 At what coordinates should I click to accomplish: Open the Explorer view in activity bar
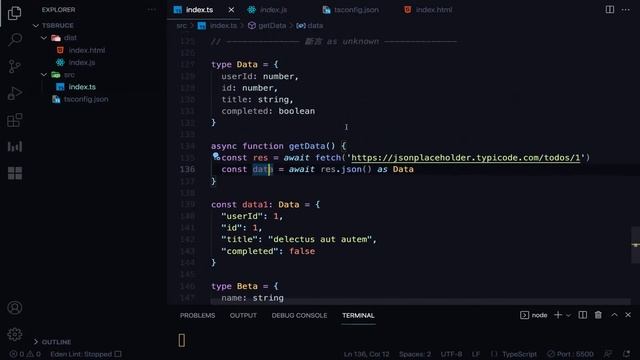(x=15, y=13)
